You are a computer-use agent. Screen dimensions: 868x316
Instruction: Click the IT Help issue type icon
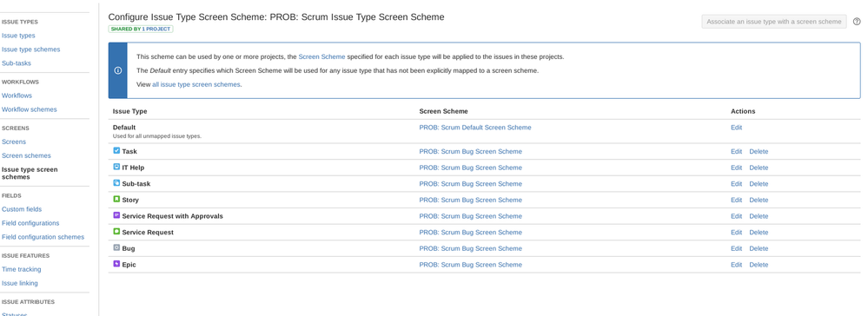[x=116, y=167]
